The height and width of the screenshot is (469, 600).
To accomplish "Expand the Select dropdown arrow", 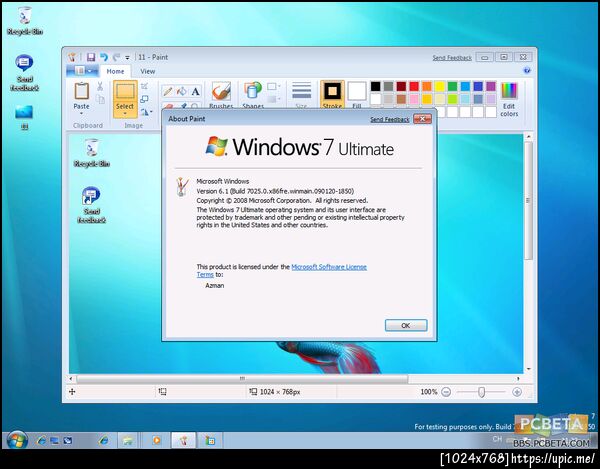I will click(x=125, y=114).
